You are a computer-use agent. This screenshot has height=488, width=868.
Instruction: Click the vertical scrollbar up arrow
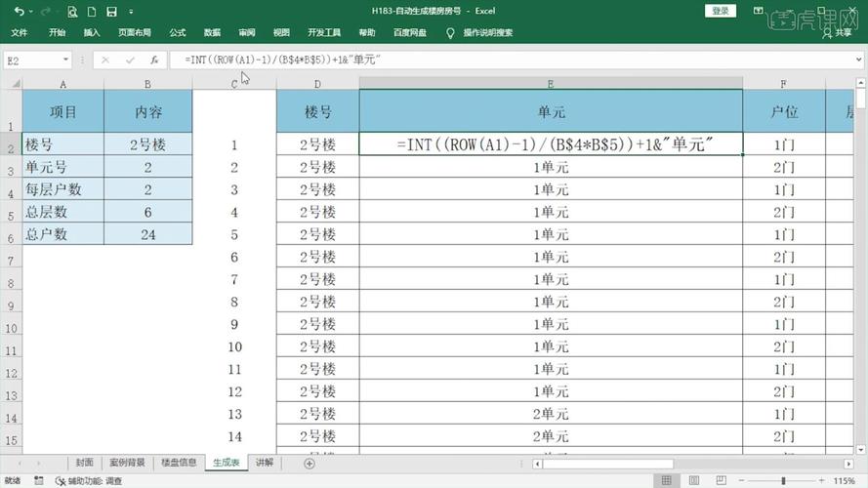click(861, 82)
